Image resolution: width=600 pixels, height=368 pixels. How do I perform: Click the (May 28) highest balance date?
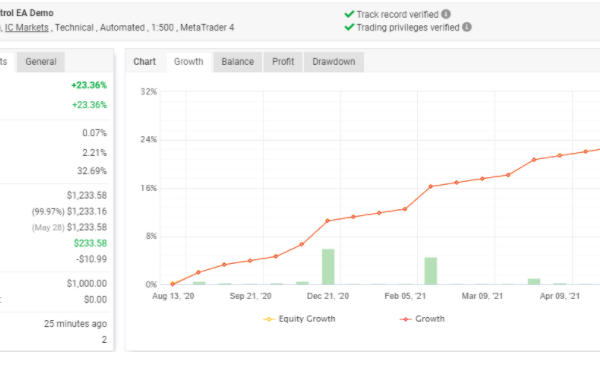48,228
